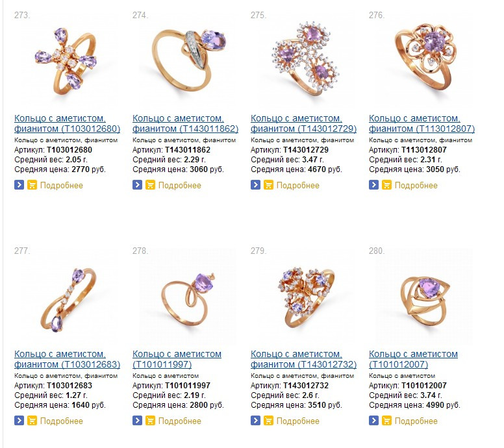Viewport: 504px width, 448px height.
Task: Select thumbnail of ring number 276
Action: [423, 60]
